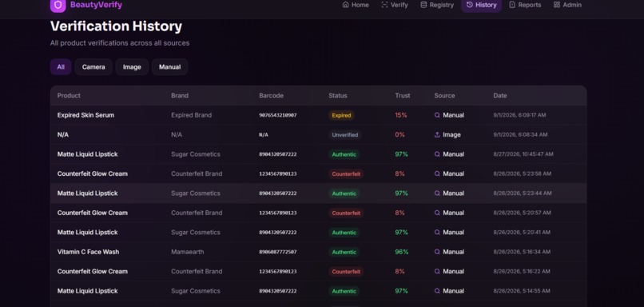This screenshot has width=644, height=307.
Task: Open the Admin nav item
Action: [567, 5]
